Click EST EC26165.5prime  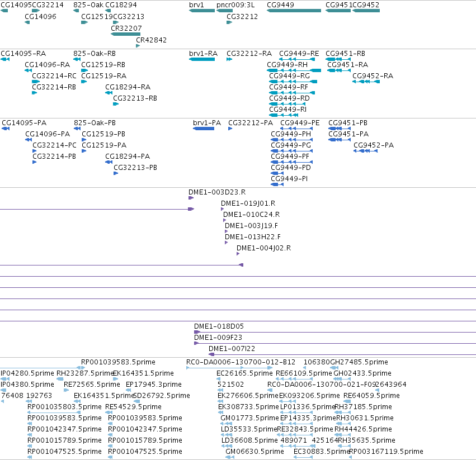tap(244, 373)
